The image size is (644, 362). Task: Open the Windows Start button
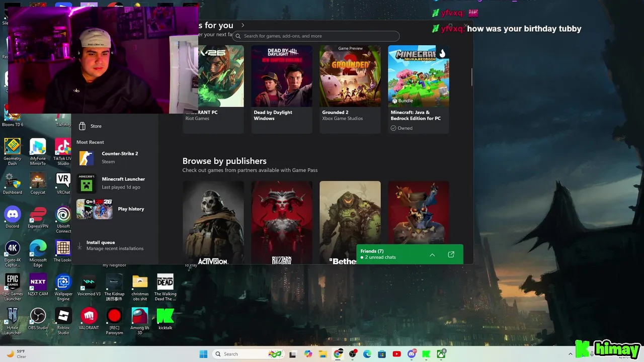tap(203, 354)
